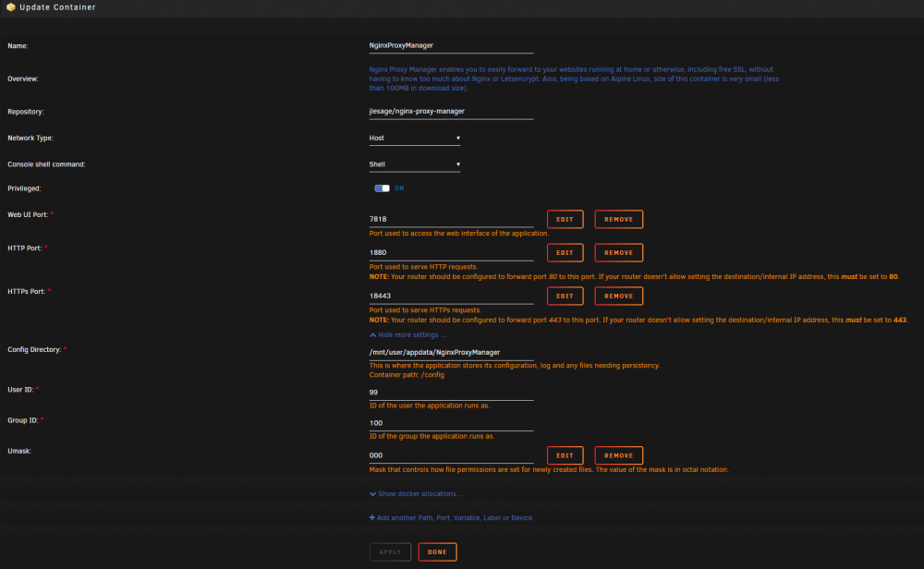Remove the Umask variable

click(x=619, y=455)
